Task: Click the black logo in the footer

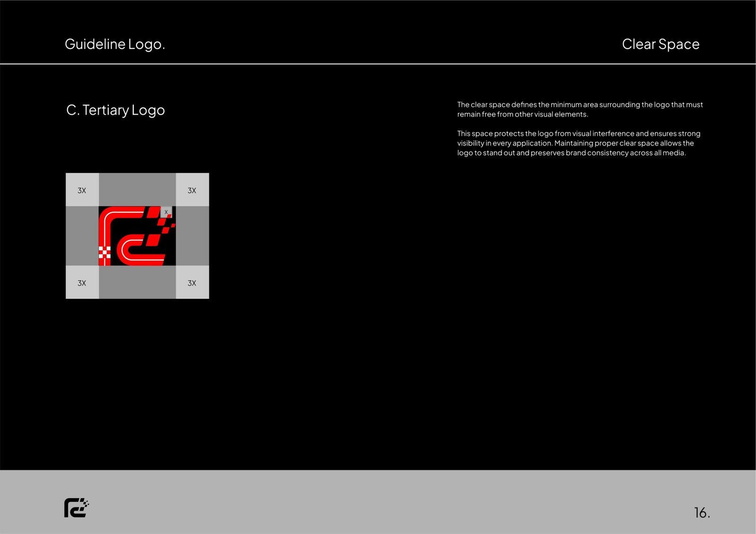Action: [x=76, y=508]
